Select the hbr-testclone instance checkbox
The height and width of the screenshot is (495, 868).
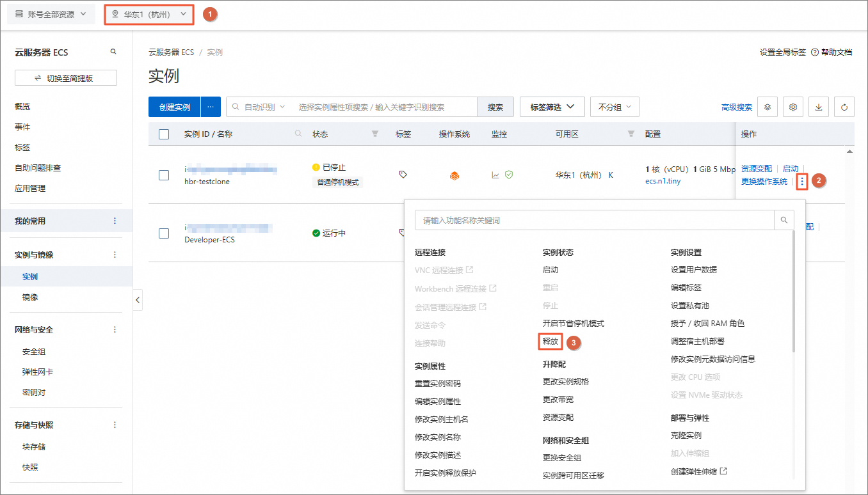coord(164,175)
